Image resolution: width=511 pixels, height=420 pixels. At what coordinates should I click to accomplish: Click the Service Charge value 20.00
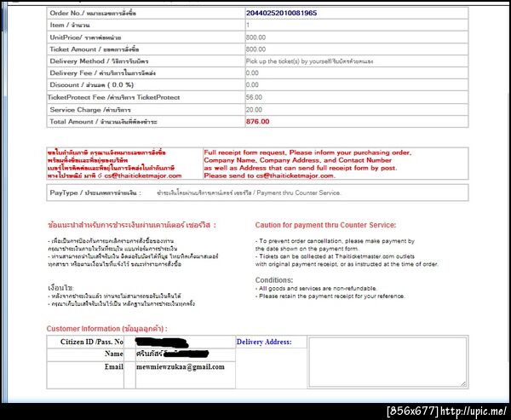(254, 110)
